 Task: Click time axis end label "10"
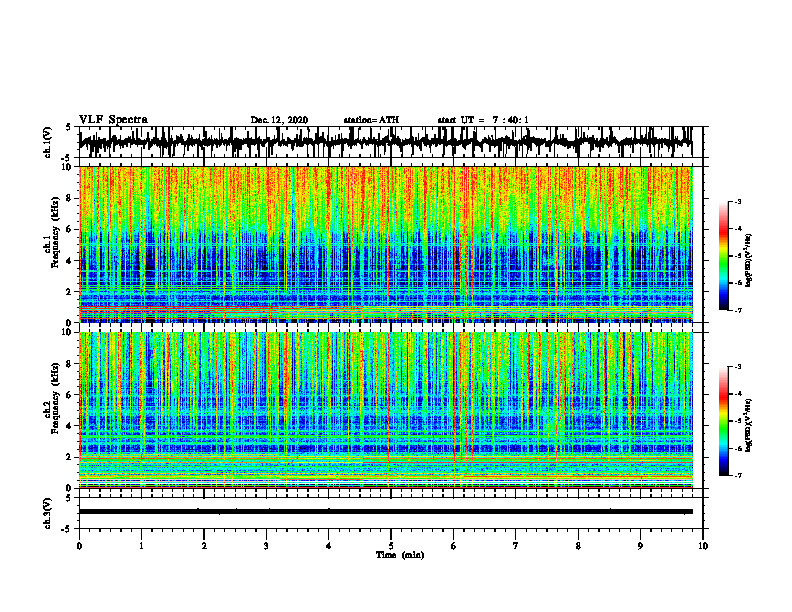pos(703,546)
